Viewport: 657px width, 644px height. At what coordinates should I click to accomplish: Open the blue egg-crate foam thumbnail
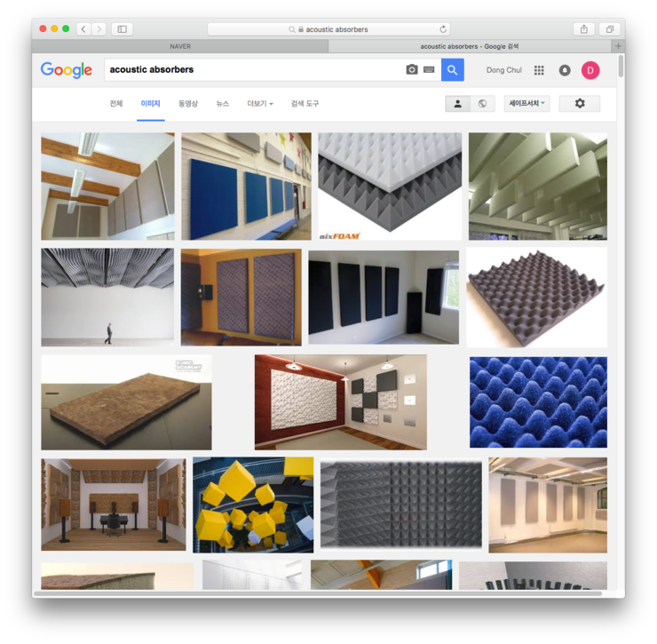[x=538, y=402]
